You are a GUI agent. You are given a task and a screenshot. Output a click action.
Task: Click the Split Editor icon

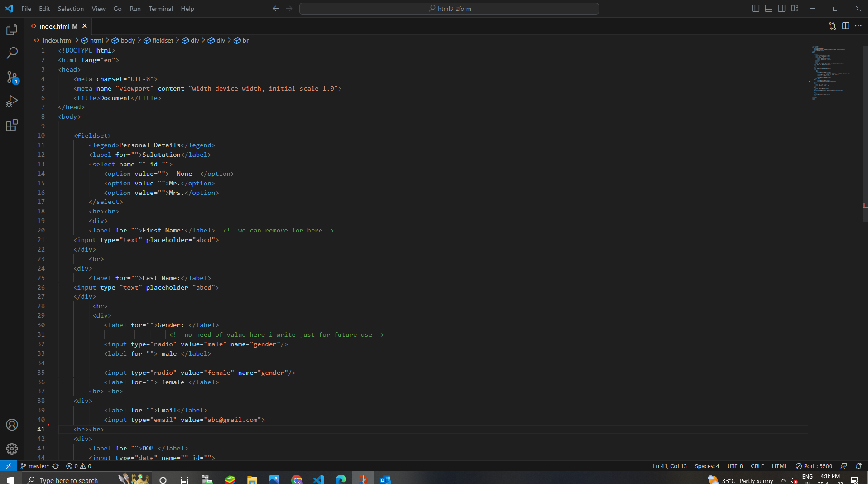846,26
